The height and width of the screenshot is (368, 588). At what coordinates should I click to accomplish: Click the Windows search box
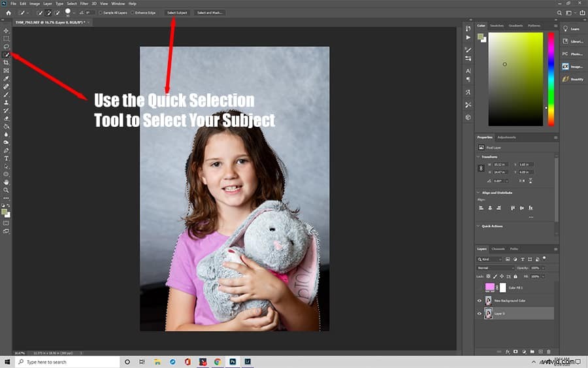point(67,362)
